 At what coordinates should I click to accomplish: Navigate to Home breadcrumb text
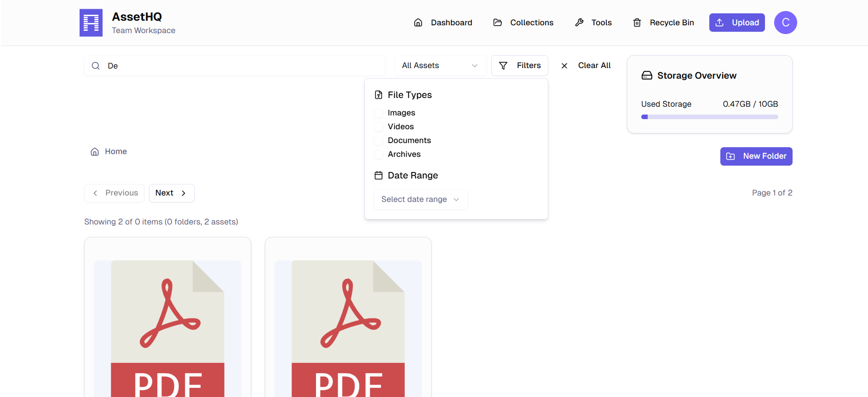(116, 151)
